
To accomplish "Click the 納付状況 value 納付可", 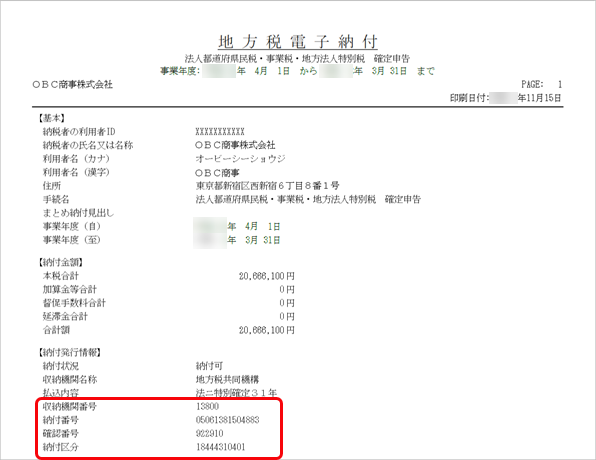I will pos(209,366).
